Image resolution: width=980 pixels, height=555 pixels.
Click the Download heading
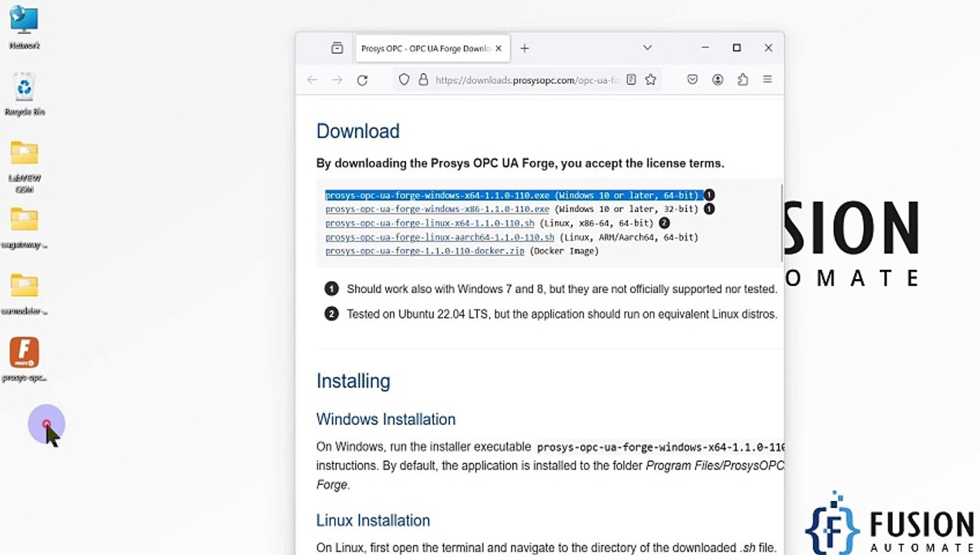[x=358, y=131]
